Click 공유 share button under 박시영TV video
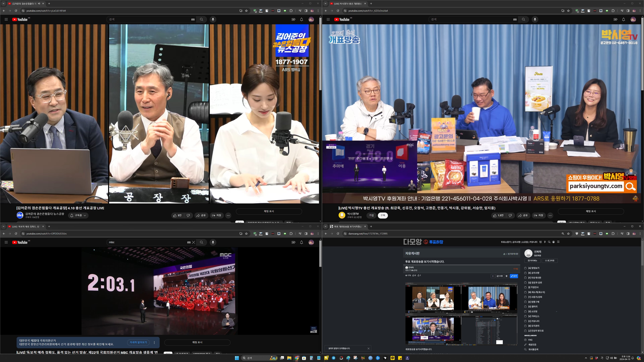The image size is (644, 362). [523, 215]
